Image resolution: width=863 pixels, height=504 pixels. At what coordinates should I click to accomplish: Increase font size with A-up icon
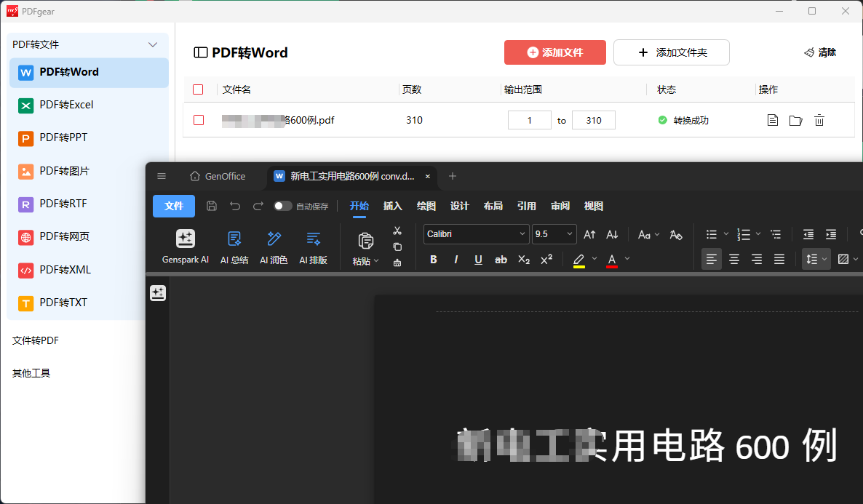(x=589, y=234)
